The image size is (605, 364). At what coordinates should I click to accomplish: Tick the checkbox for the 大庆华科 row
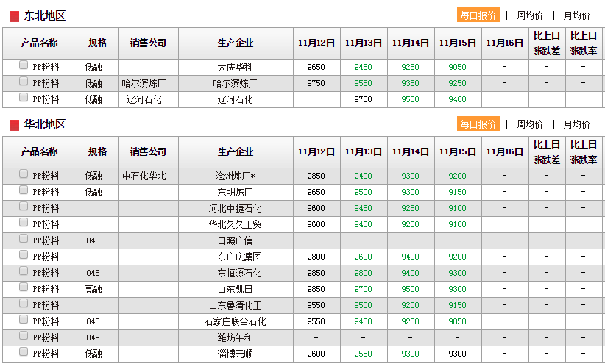click(24, 65)
